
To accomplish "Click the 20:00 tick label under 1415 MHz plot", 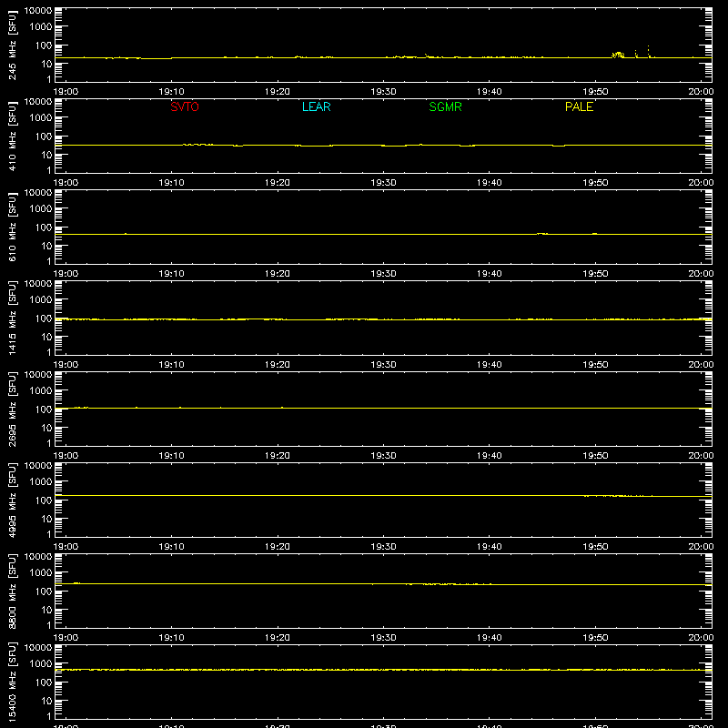I will tap(701, 365).
